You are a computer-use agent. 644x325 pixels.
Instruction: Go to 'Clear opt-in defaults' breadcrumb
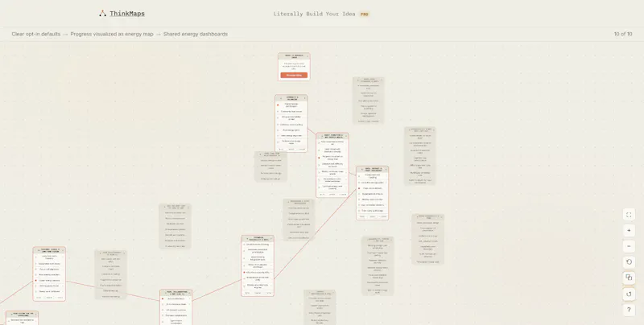click(36, 34)
